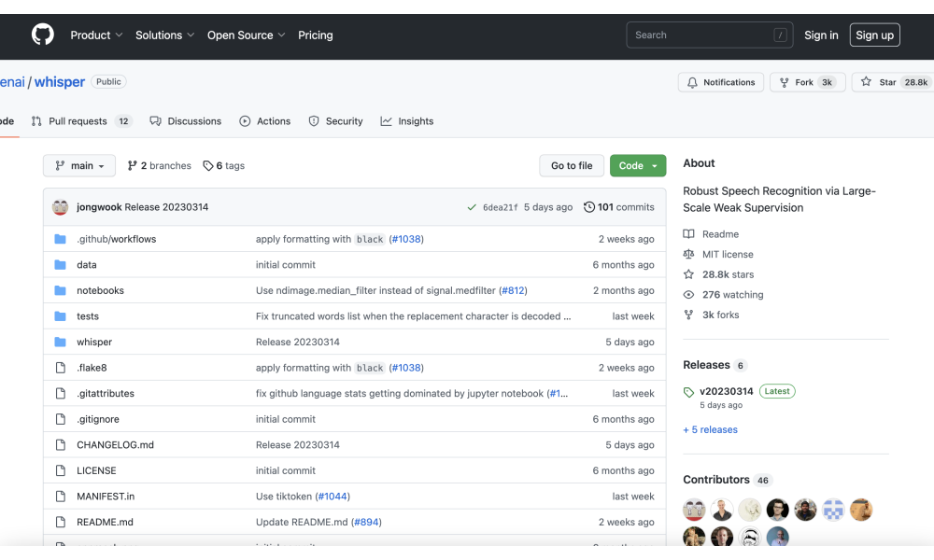934x560 pixels.
Task: Click the green check status icon
Action: coord(472,207)
